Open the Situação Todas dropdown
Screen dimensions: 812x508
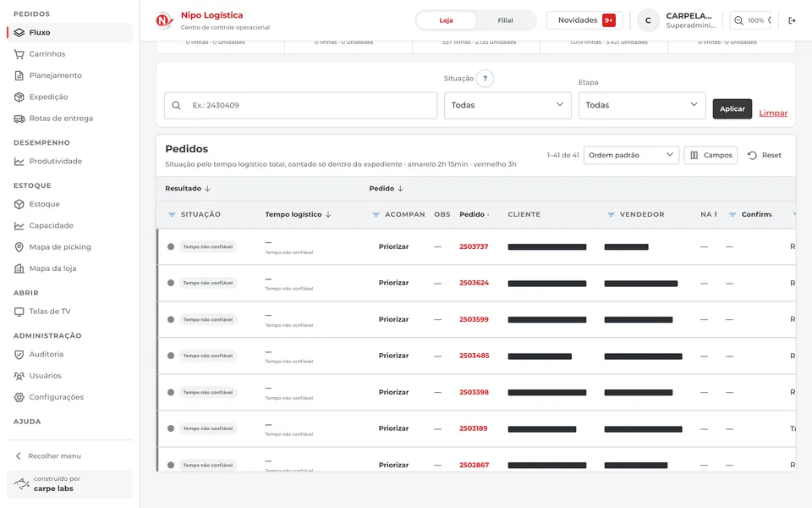click(x=507, y=105)
